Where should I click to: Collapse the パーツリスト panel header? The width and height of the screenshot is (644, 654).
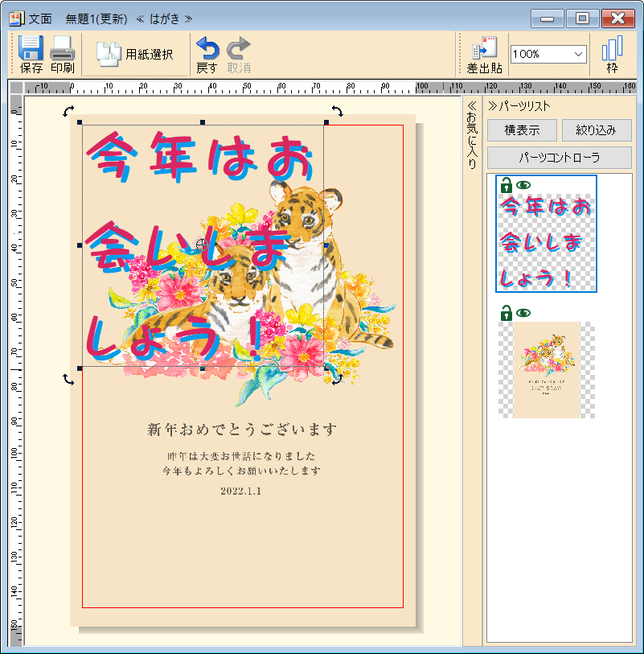pos(493,106)
